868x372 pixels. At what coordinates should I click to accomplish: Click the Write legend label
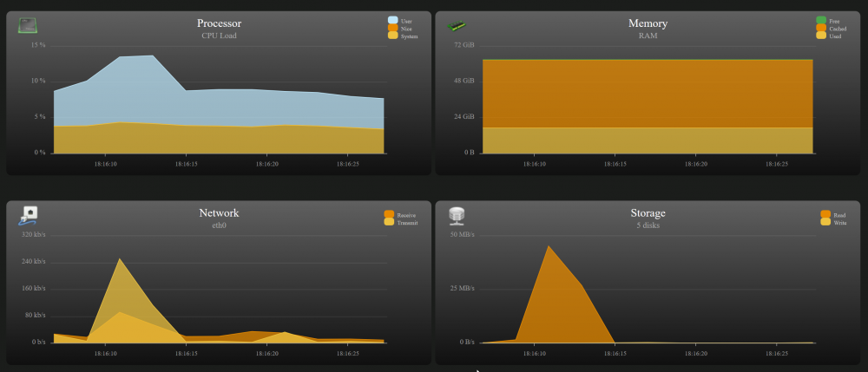point(839,223)
